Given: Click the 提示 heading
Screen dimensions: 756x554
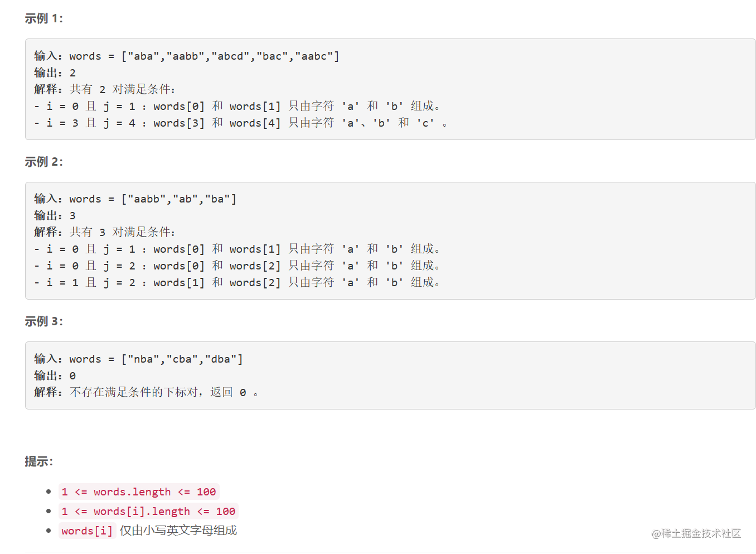Looking at the screenshot, I should (x=38, y=461).
